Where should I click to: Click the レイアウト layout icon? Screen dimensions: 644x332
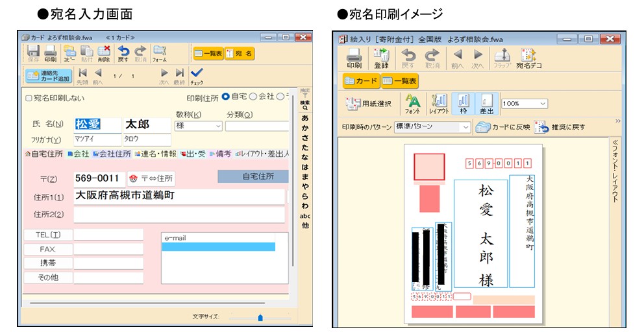click(440, 103)
